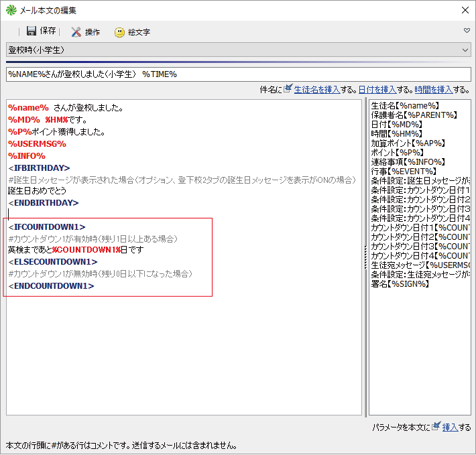Image resolution: width=476 pixels, height=455 pixels.
Task: Click the <IFCOUNTDOWN1> line in the body editor
Action: click(47, 227)
